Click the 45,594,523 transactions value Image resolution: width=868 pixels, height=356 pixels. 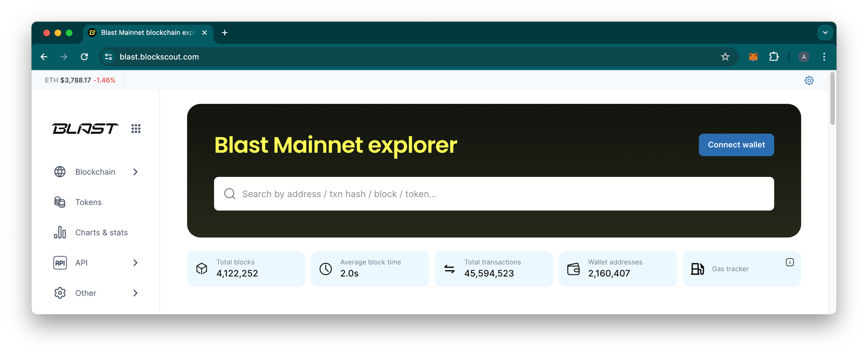[489, 274]
